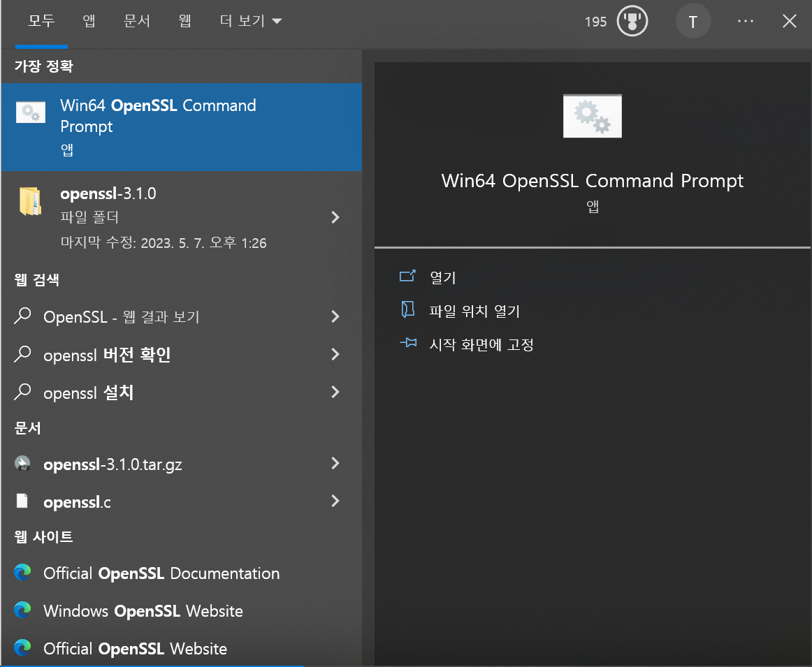
Task: Open the 더 보기 dropdown
Action: 251,21
